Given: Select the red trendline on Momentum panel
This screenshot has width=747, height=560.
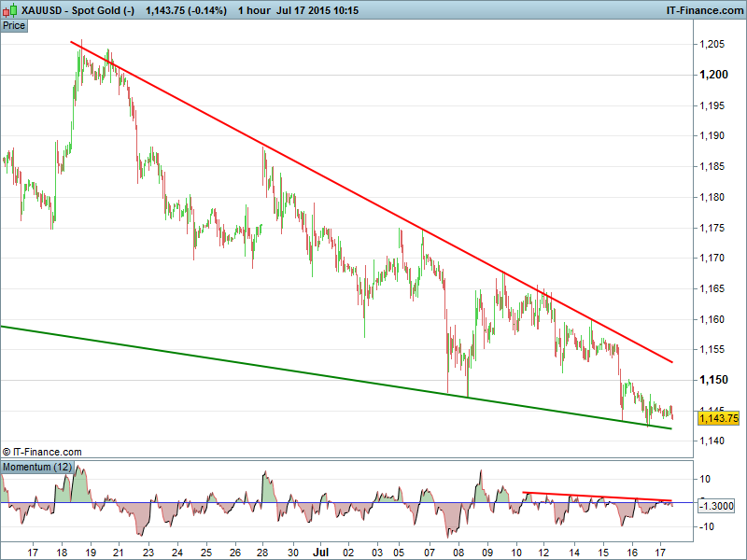Looking at the screenshot, I should [598, 497].
